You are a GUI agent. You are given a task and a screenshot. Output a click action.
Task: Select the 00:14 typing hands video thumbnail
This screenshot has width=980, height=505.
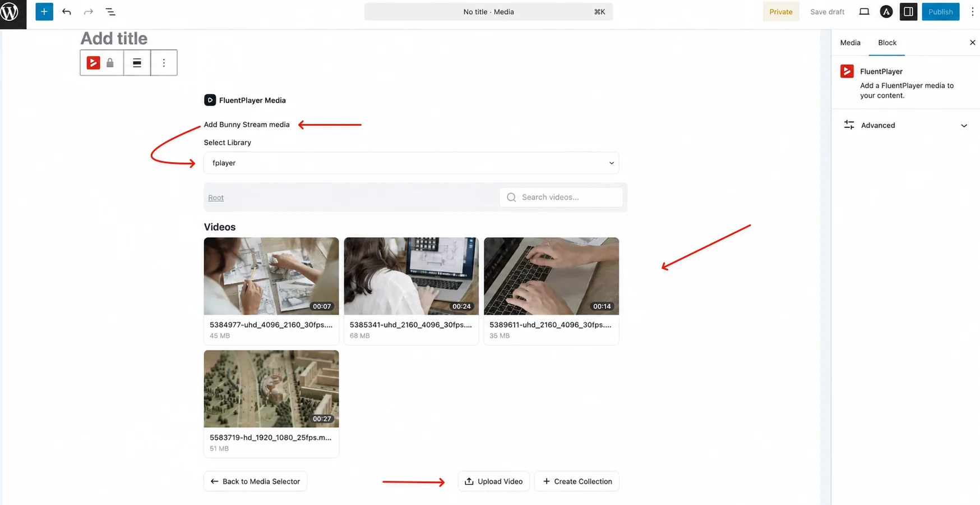551,276
